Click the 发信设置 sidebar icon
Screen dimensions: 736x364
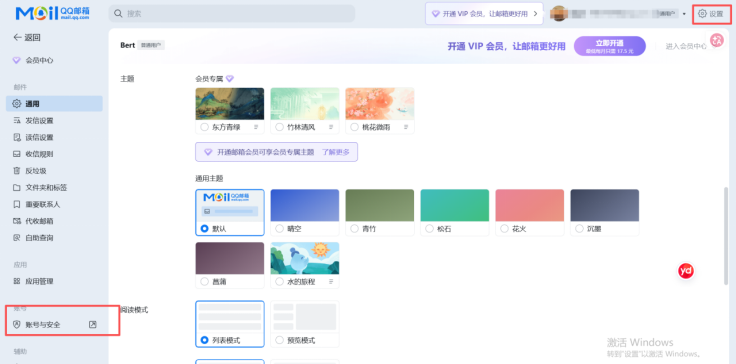coord(17,121)
